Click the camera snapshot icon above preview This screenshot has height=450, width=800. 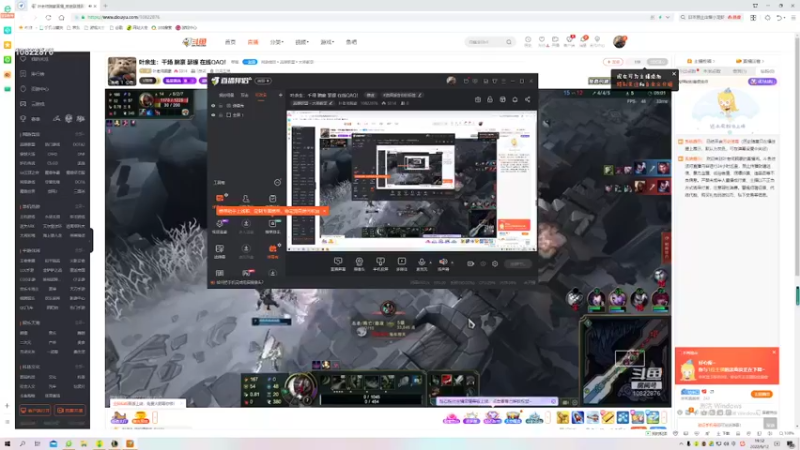(478, 99)
